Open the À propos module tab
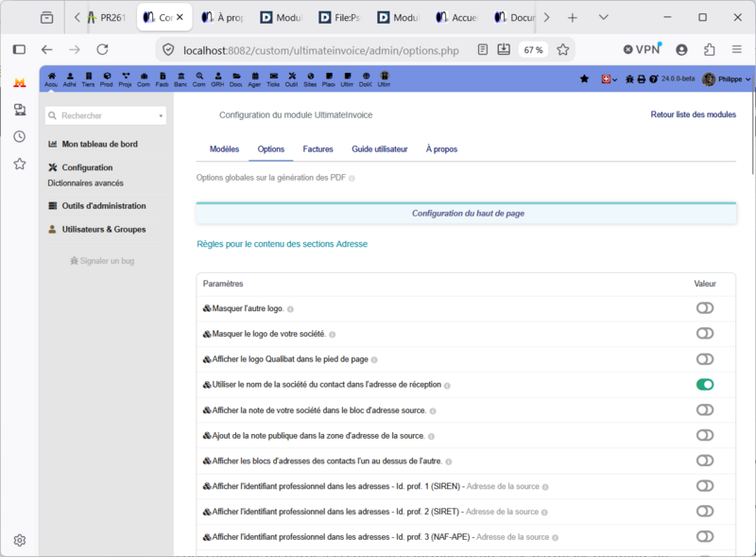Viewport: 756px width, 557px height. (441, 149)
